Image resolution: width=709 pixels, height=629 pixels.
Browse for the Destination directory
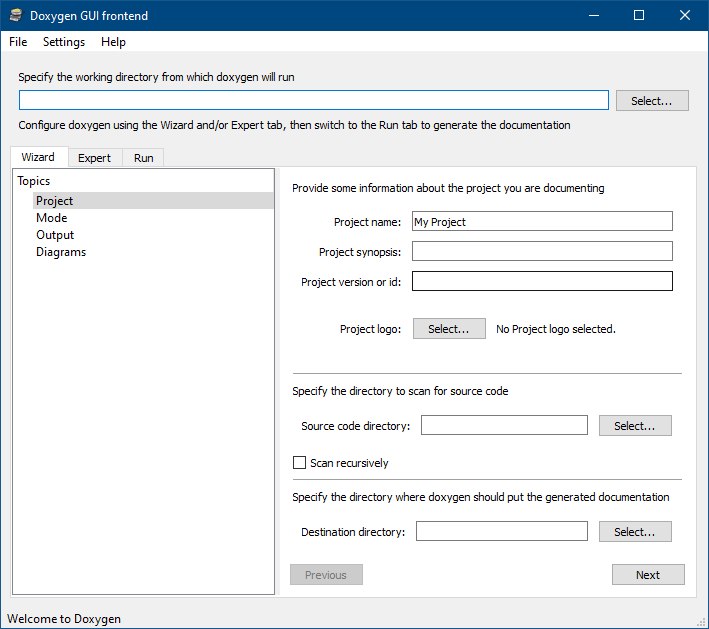635,532
